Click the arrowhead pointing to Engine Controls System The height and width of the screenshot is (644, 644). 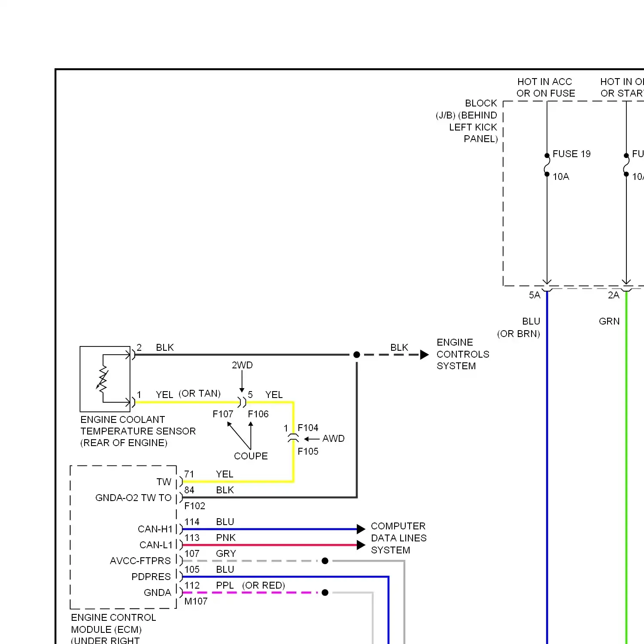[424, 355]
